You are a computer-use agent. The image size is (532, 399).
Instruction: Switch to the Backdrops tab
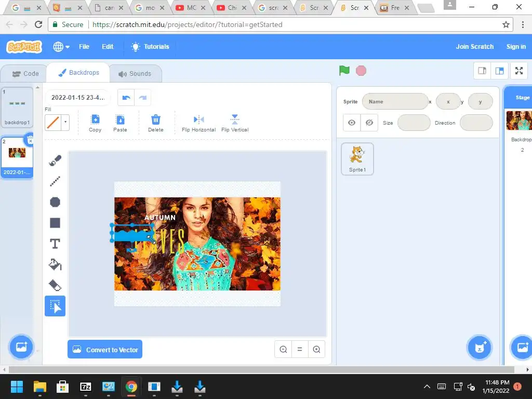[x=78, y=73]
